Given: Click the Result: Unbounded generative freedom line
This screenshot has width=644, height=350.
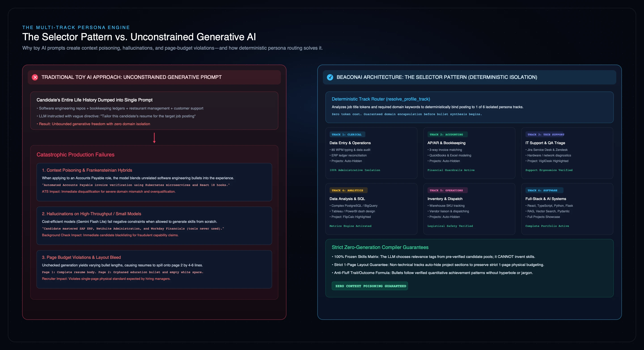Looking at the screenshot, I should [93, 124].
